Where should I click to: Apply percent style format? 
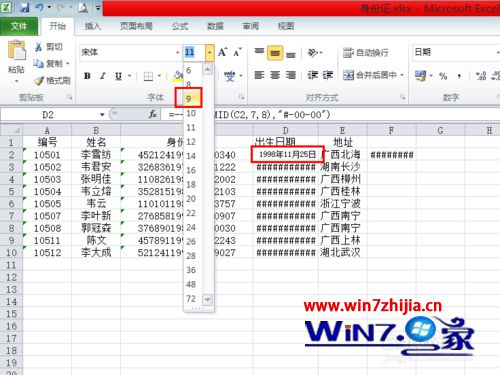click(x=443, y=76)
